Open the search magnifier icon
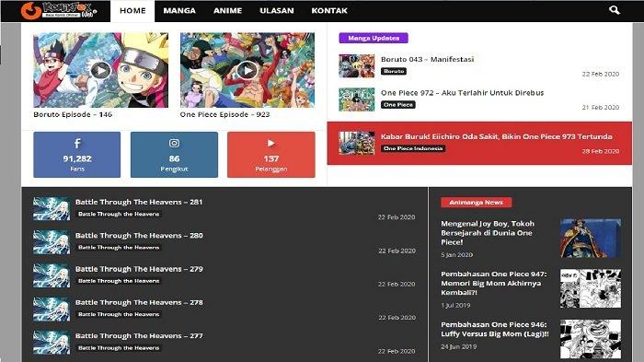The height and width of the screenshot is (362, 644). (x=614, y=10)
